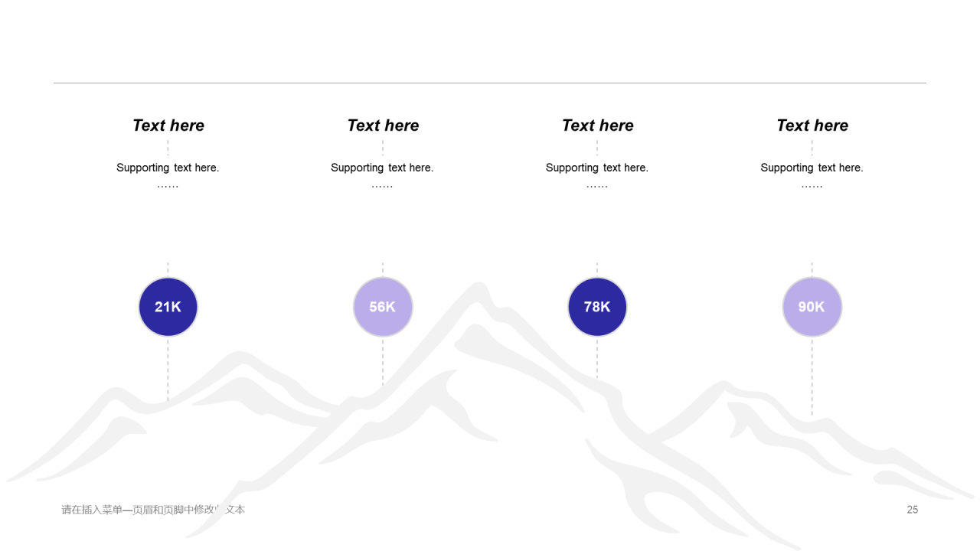Click the "Text here" heading above 90K
The image size is (980, 551).
pyautogui.click(x=812, y=126)
